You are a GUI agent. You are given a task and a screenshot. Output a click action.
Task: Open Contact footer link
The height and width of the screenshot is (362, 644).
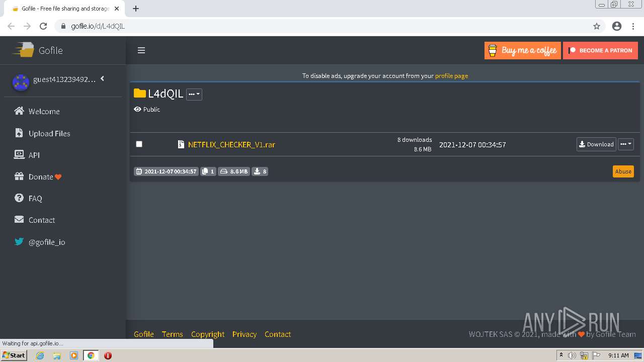pyautogui.click(x=278, y=334)
